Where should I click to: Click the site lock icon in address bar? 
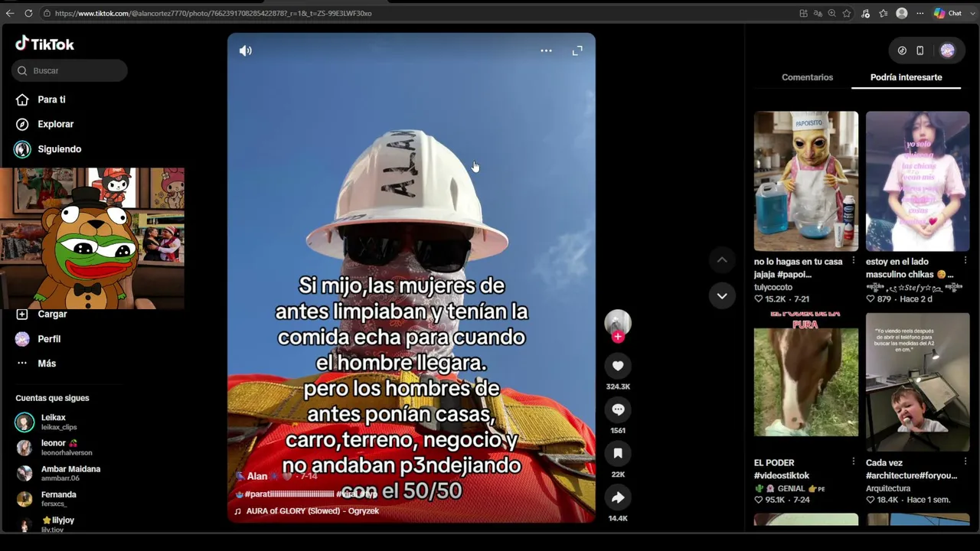coord(47,13)
